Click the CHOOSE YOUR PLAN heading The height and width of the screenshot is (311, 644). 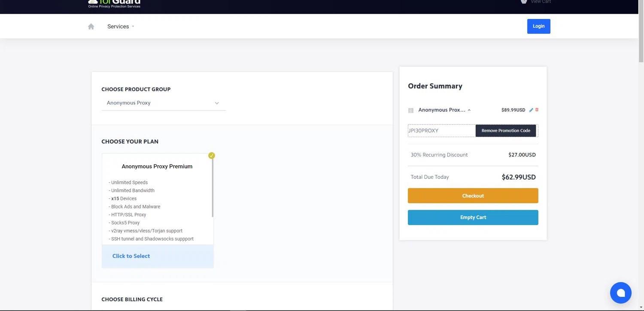[130, 141]
